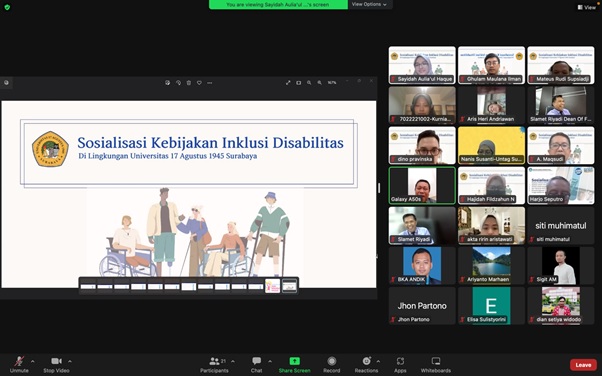Toggle the heart favorite icon in photo viewer
This screenshot has height=376, width=602.
tap(199, 83)
